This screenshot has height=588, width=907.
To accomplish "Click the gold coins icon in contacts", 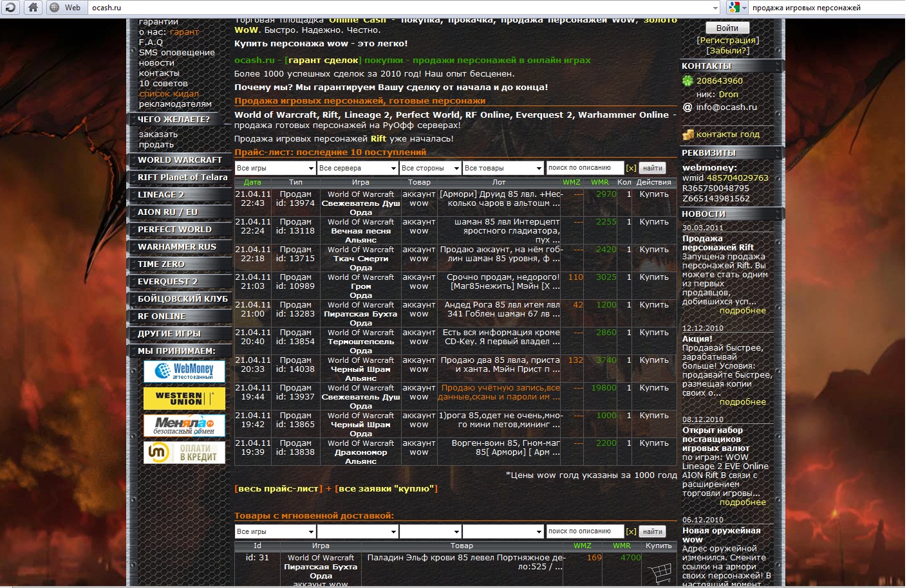I will (688, 134).
